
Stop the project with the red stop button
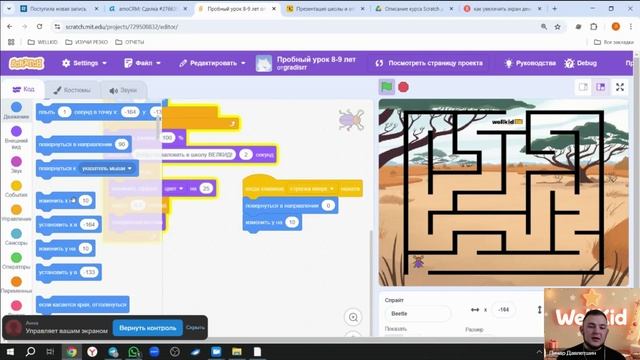[403, 87]
